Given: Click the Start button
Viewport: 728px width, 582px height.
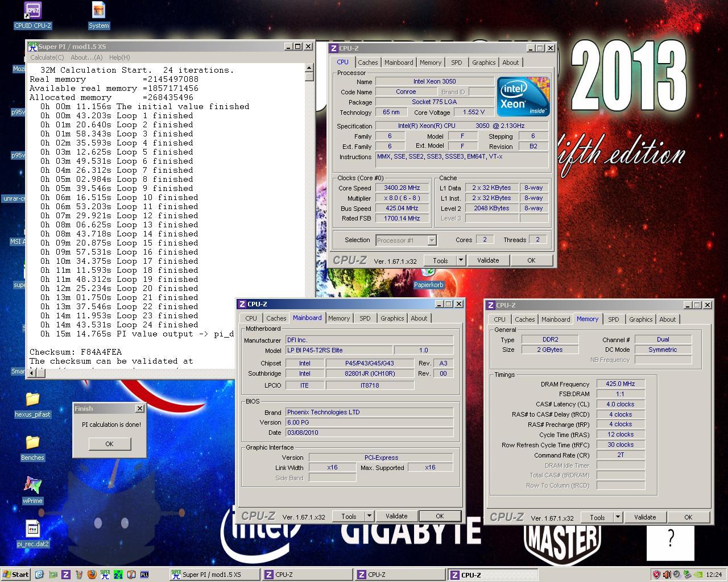Looking at the screenshot, I should click(16, 575).
